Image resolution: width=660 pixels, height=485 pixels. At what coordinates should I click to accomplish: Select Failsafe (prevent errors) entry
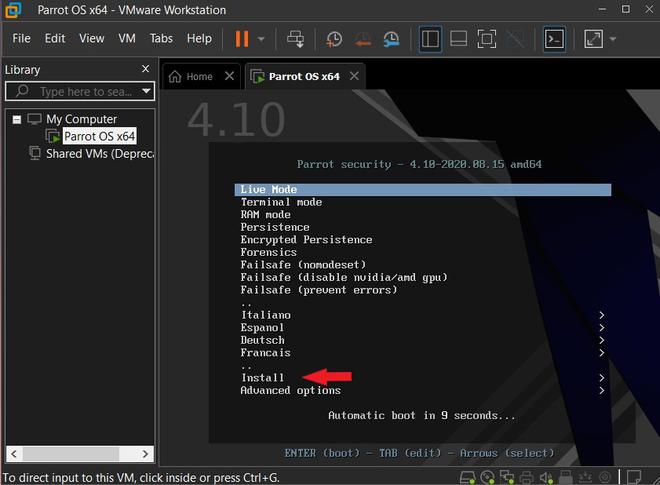tap(319, 290)
